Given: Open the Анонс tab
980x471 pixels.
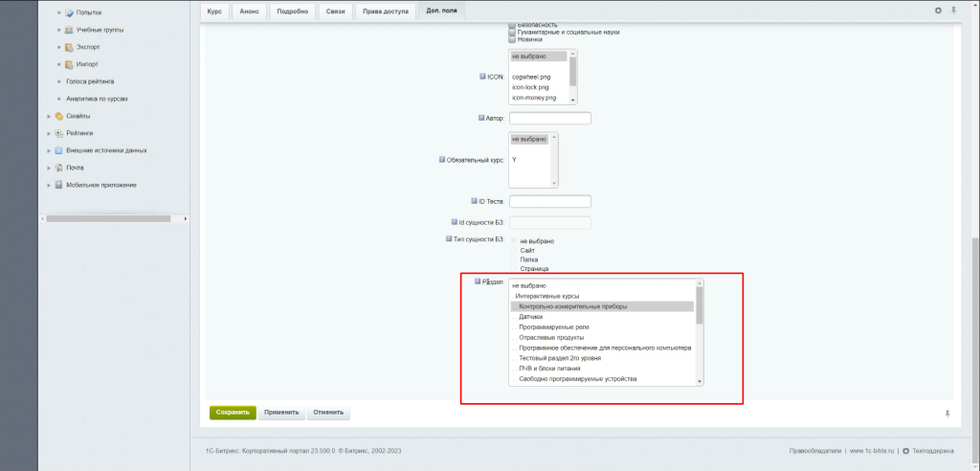Looking at the screenshot, I should pos(249,11).
